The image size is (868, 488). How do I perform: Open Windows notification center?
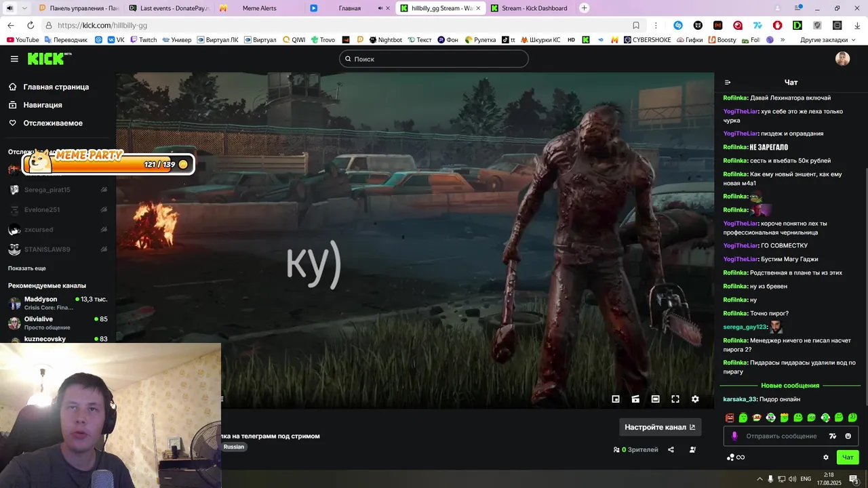[x=853, y=479]
